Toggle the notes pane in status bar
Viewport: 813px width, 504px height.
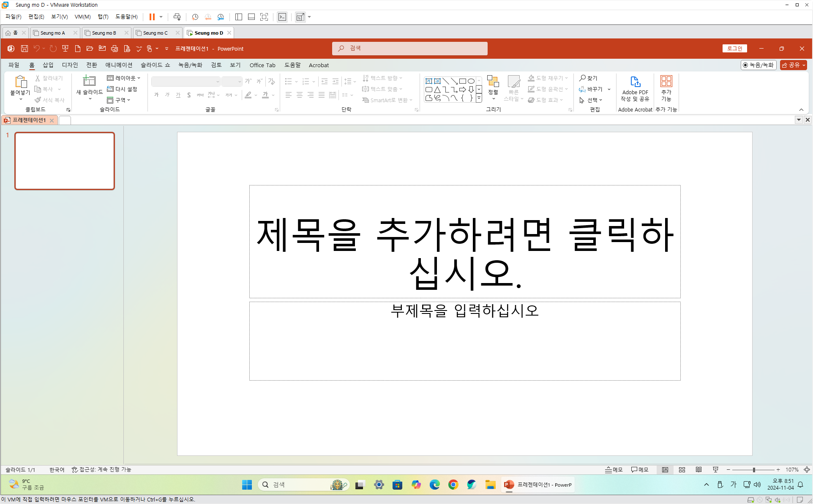pos(614,470)
